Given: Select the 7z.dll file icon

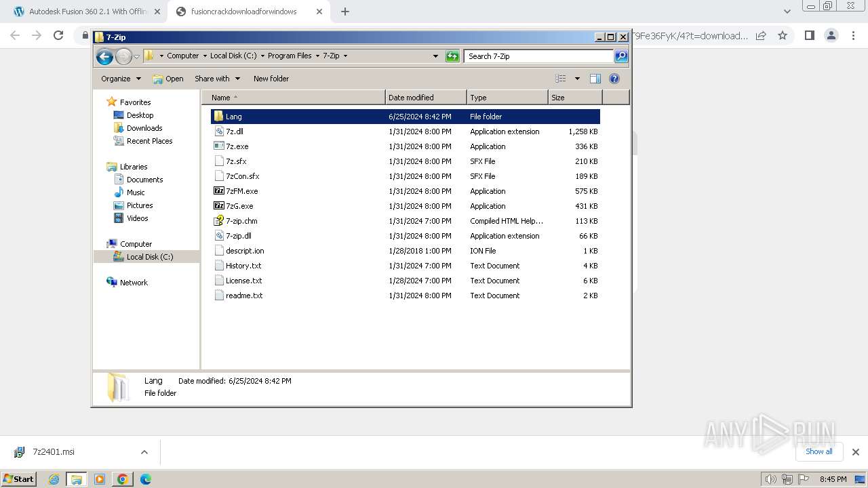Looking at the screenshot, I should pos(218,131).
